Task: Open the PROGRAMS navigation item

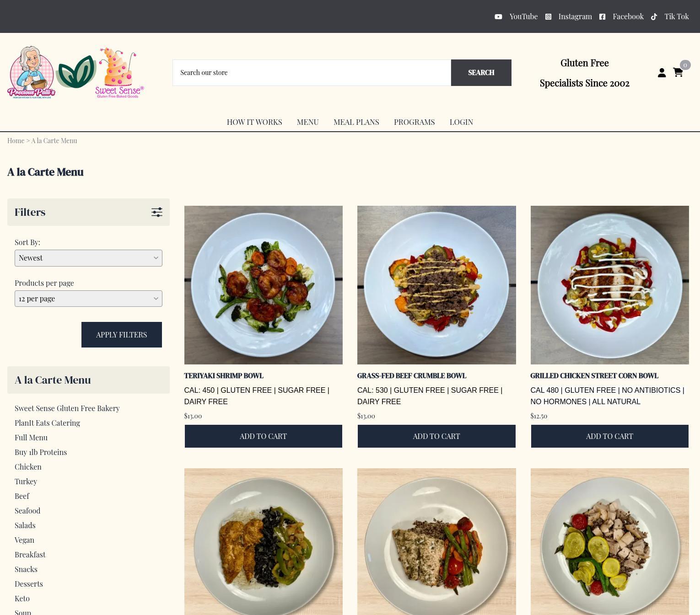Action: point(414,122)
